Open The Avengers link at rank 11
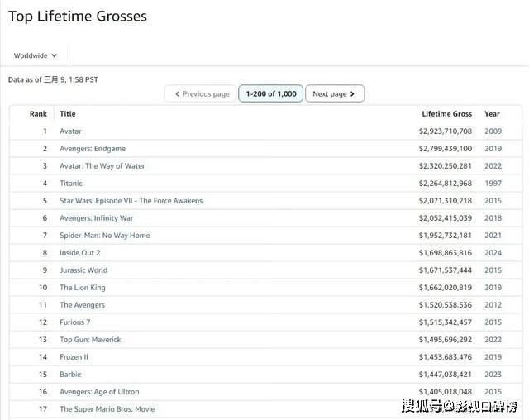 [83, 305]
